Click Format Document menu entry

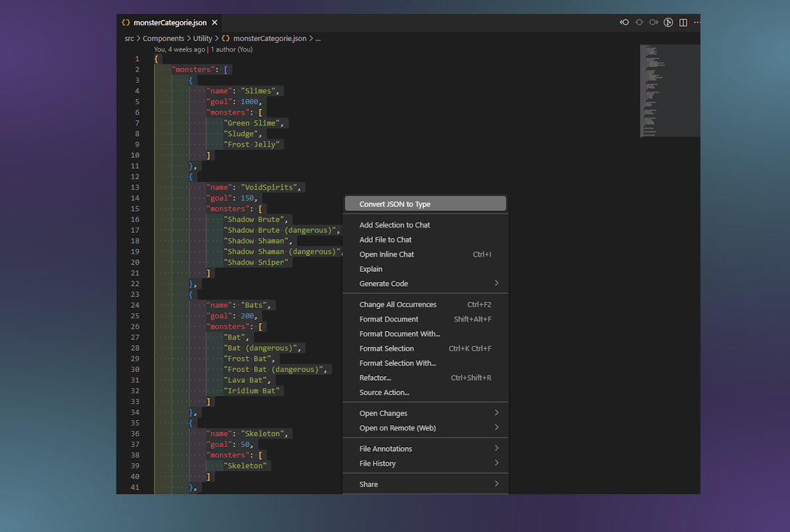[x=389, y=319]
